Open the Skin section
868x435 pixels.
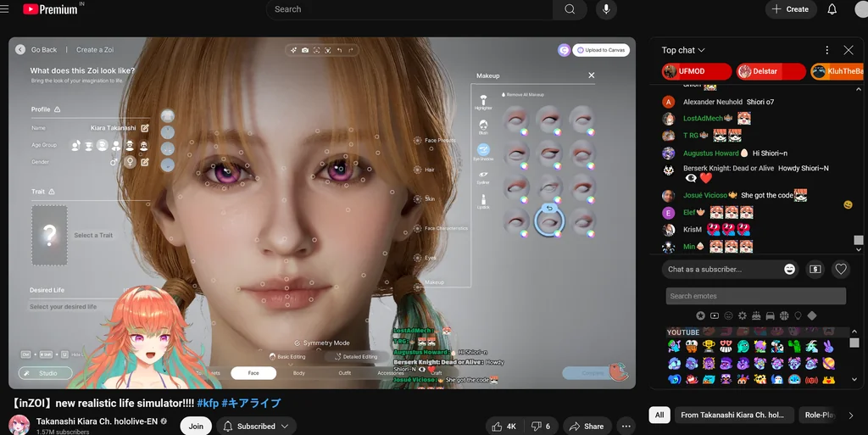[x=424, y=198]
